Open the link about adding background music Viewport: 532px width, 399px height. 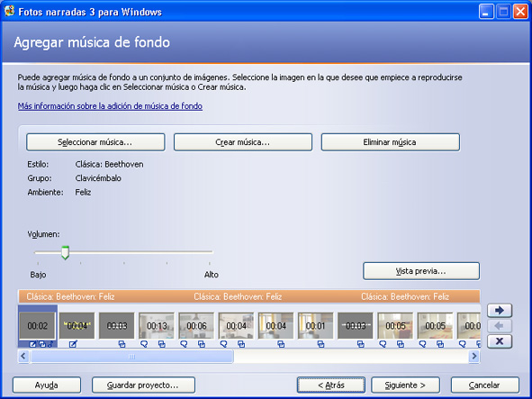(x=110, y=106)
